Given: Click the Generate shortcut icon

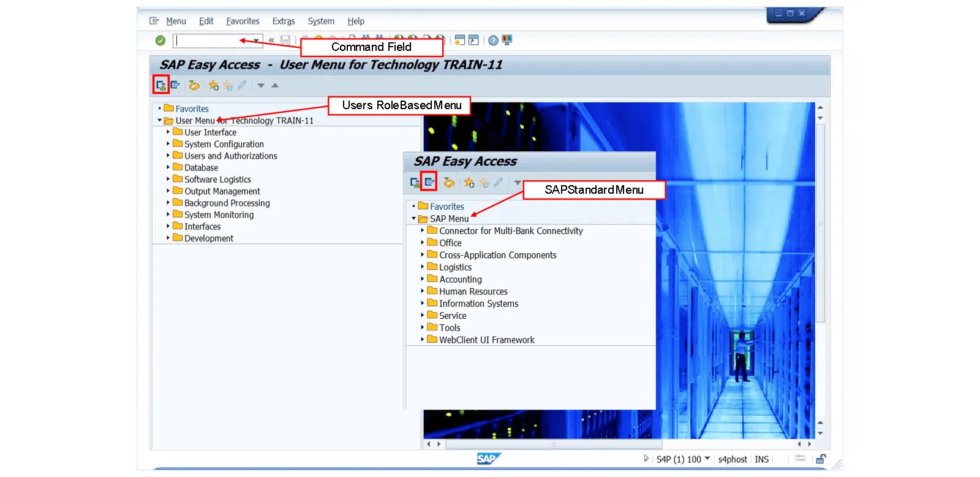Looking at the screenshot, I should 473,40.
